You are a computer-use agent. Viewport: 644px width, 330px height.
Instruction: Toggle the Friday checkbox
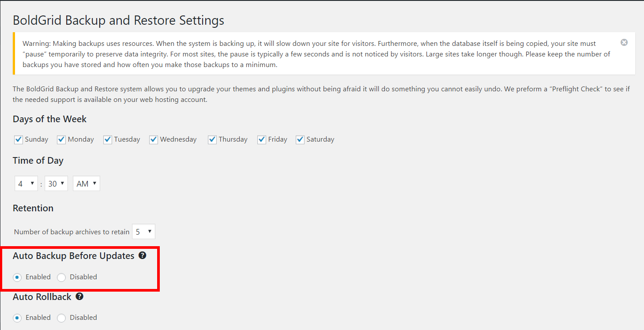tap(262, 139)
